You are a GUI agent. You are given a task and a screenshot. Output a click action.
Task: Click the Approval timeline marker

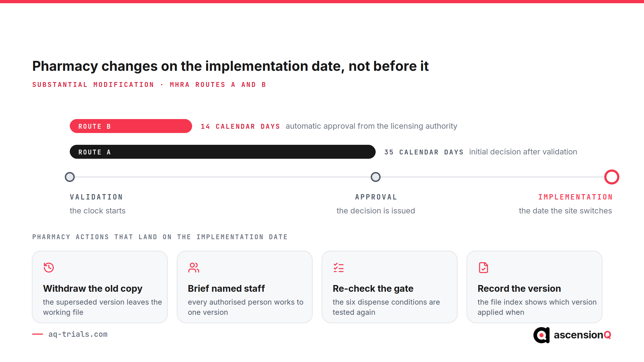(376, 177)
